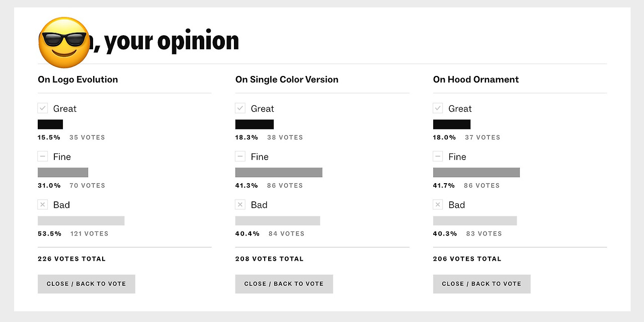
Task: Click the On Logo Evolution heading
Action: point(78,79)
